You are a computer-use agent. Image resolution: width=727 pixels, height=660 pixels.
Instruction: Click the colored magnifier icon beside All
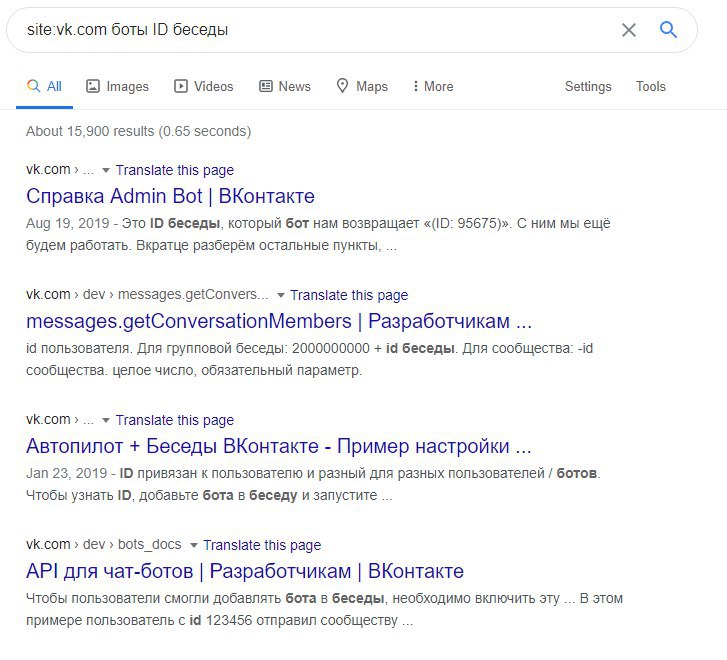(33, 86)
